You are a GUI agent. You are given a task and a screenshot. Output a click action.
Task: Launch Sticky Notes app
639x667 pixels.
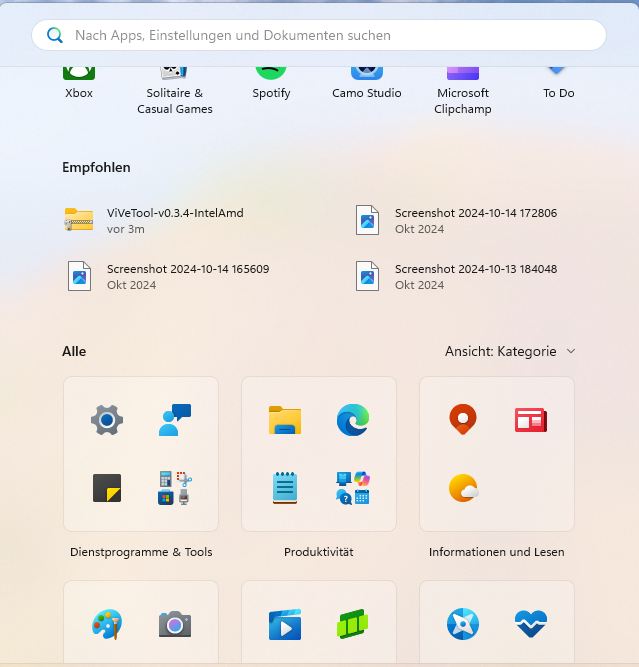107,488
